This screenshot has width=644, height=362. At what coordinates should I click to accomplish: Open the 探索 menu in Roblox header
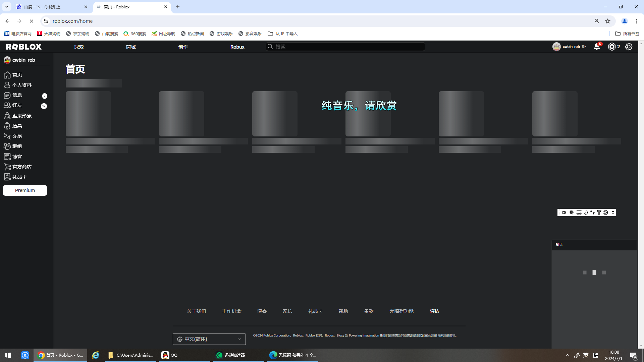(79, 47)
